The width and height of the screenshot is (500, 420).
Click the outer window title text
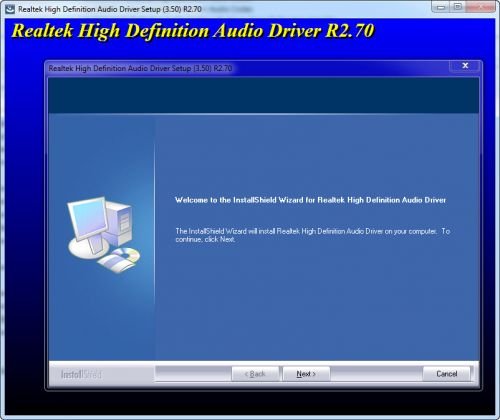[x=110, y=9]
